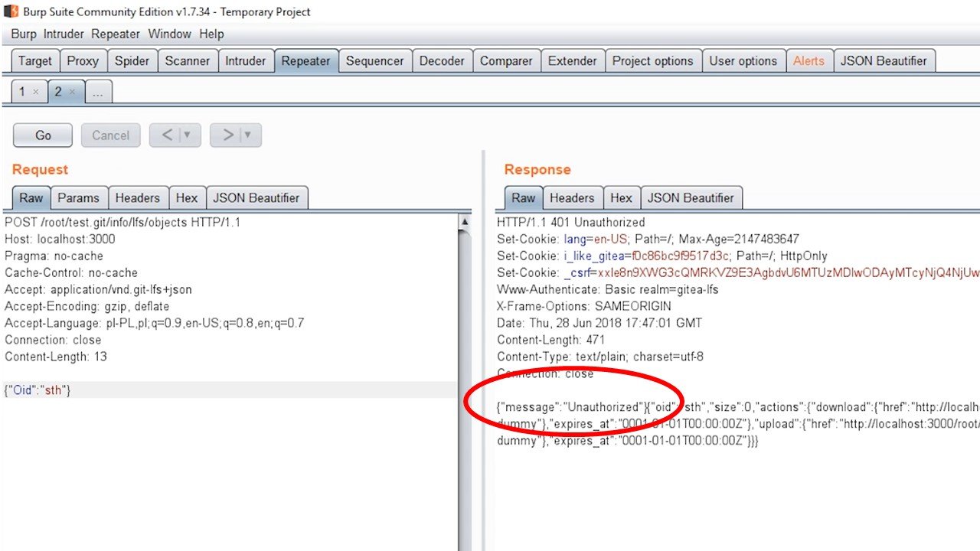Switch to the Request Hex tab

tap(187, 197)
